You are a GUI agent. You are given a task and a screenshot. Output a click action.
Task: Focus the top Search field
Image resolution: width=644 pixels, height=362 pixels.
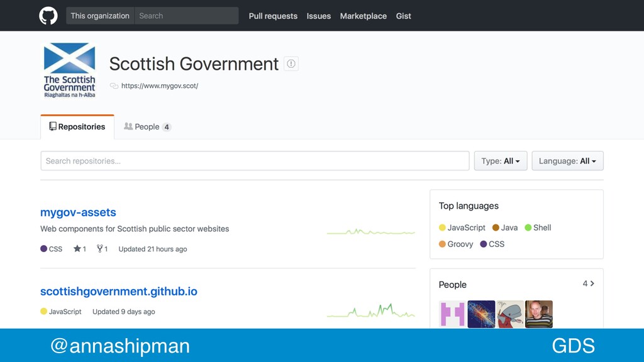coord(186,16)
